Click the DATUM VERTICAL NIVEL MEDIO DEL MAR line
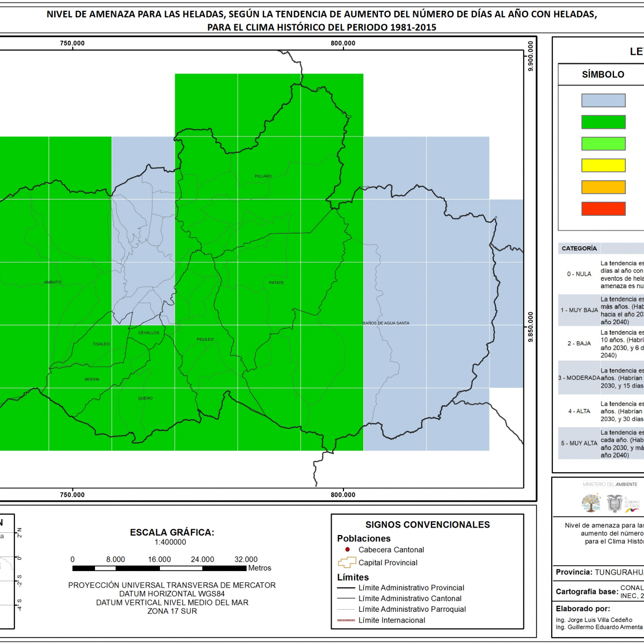The image size is (644, 644). (x=172, y=602)
